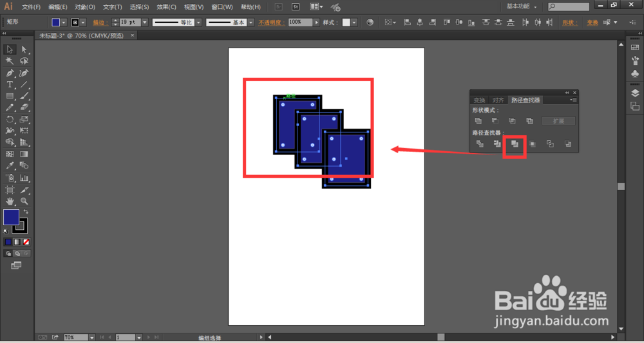644x343 pixels.
Task: Reset to default fill and stroke
Action: (6, 232)
